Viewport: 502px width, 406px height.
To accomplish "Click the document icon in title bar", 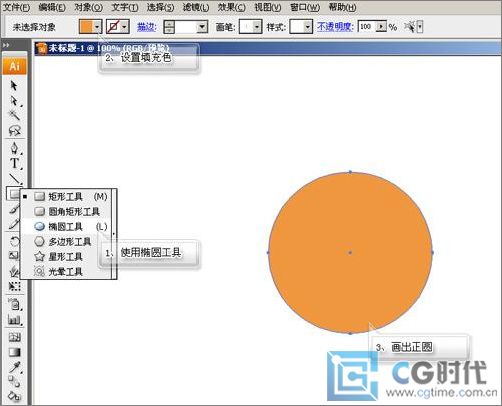I will 42,48.
